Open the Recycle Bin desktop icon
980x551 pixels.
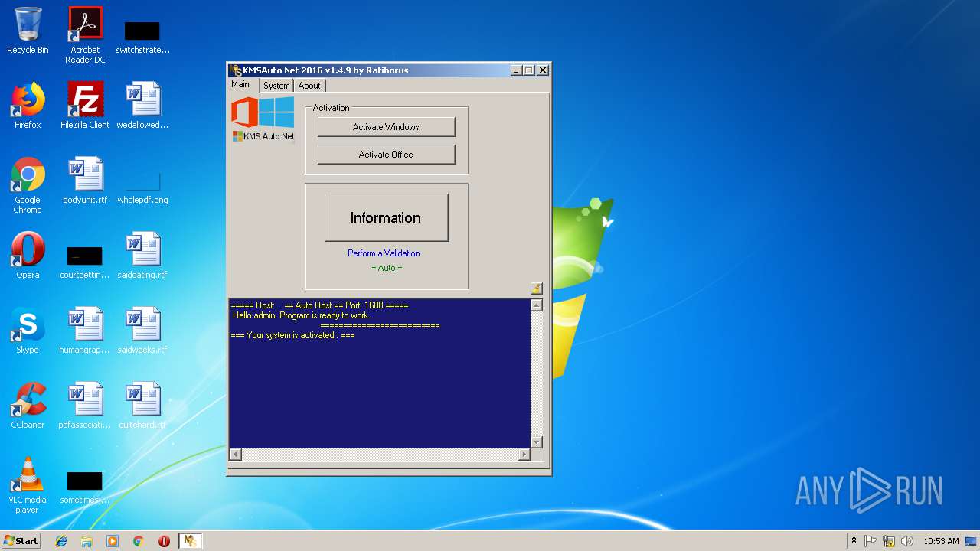tap(28, 31)
